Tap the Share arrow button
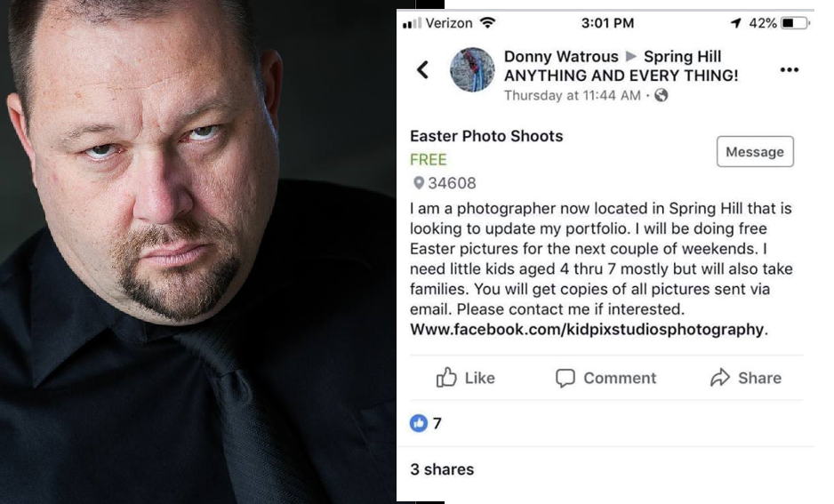This screenshot has width=834, height=504. [720, 378]
